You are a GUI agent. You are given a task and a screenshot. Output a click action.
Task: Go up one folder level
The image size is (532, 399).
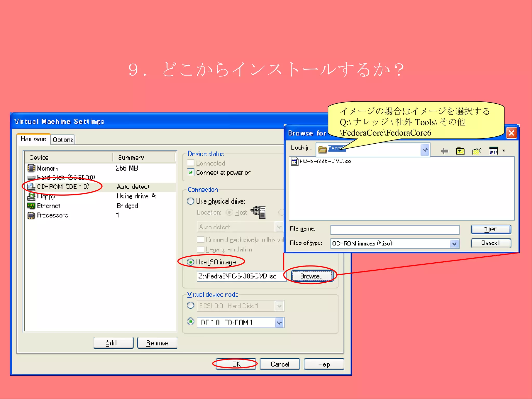(460, 151)
